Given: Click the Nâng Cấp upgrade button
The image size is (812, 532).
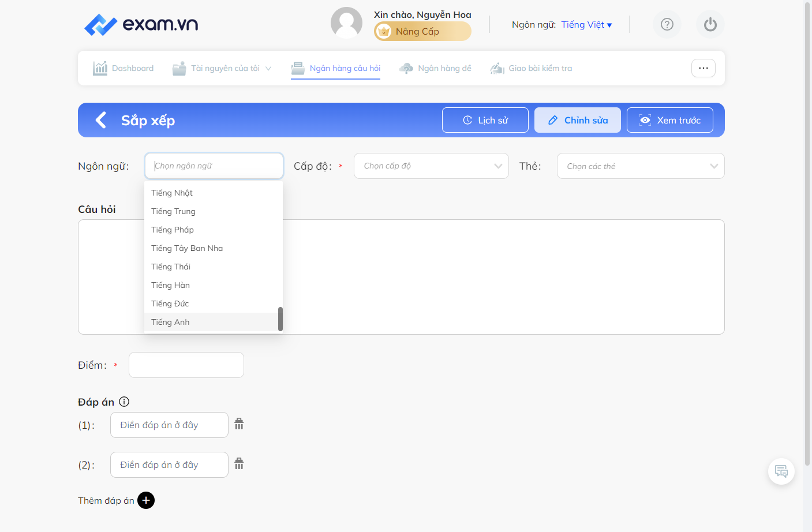Looking at the screenshot, I should (x=422, y=31).
